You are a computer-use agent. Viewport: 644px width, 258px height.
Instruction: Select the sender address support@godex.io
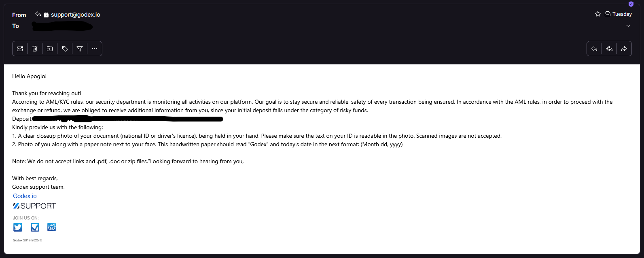point(76,15)
